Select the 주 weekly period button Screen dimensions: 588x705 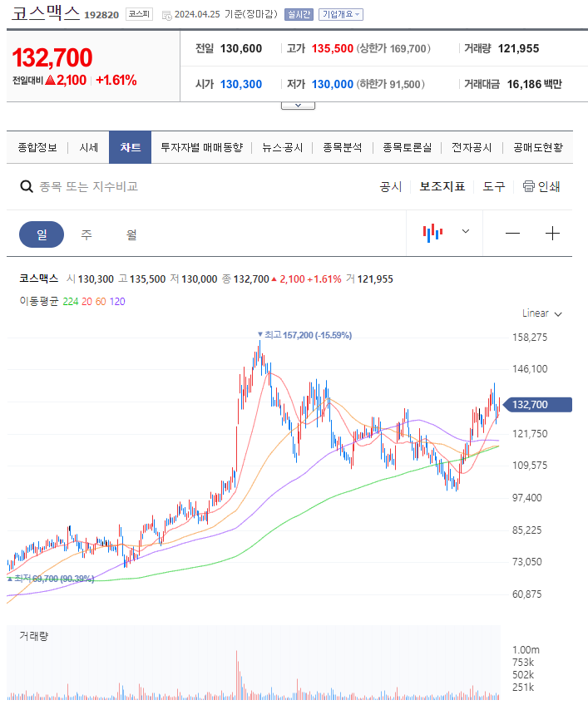pyautogui.click(x=86, y=234)
